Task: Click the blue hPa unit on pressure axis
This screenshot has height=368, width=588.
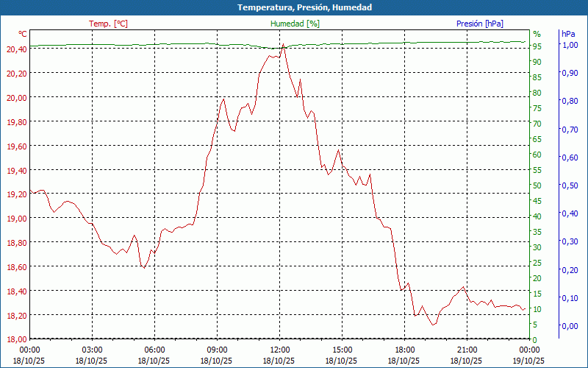Action: [568, 34]
